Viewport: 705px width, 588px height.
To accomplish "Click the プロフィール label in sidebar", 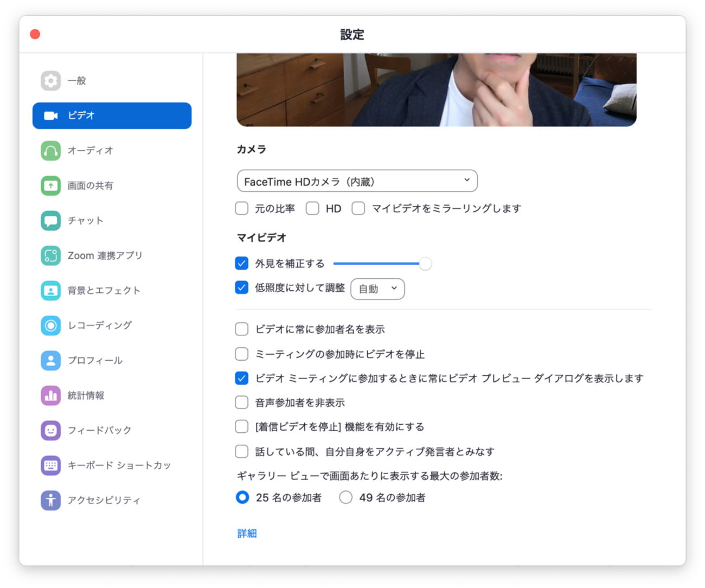I will (x=95, y=360).
